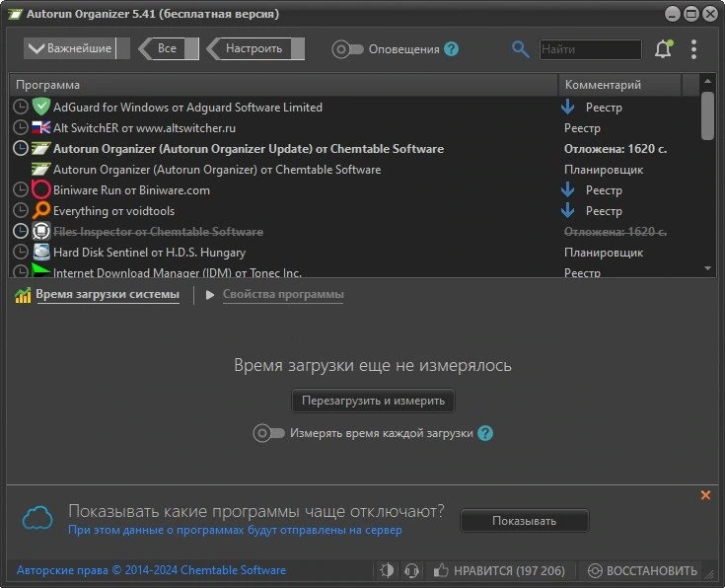Select the Важнейшие filter
Screen dimensions: 725x588
[76, 48]
